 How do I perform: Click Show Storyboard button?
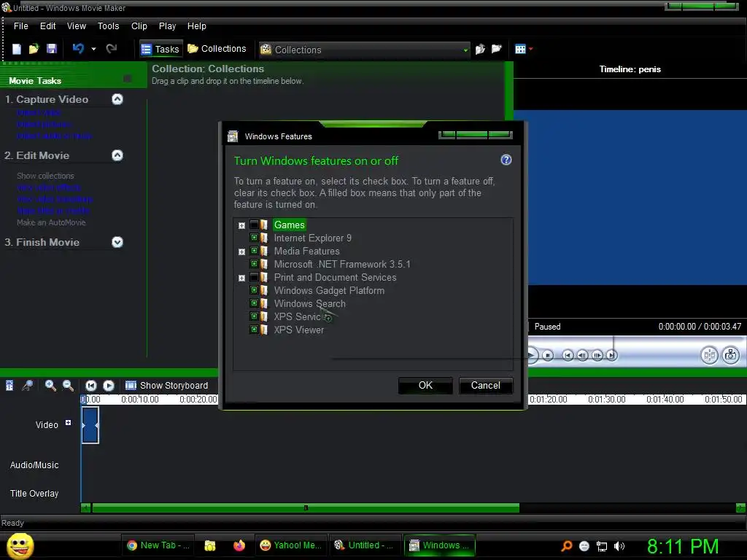(x=166, y=385)
